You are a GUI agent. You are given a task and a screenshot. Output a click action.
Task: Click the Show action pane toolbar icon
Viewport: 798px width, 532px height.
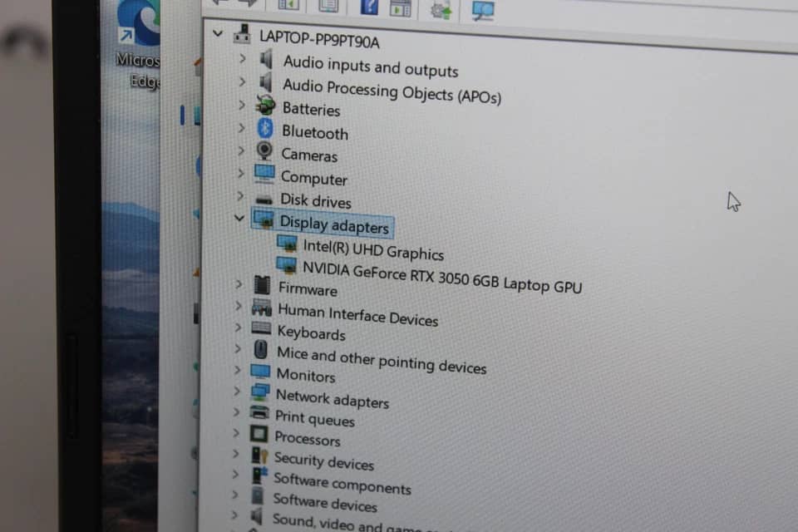click(x=400, y=7)
